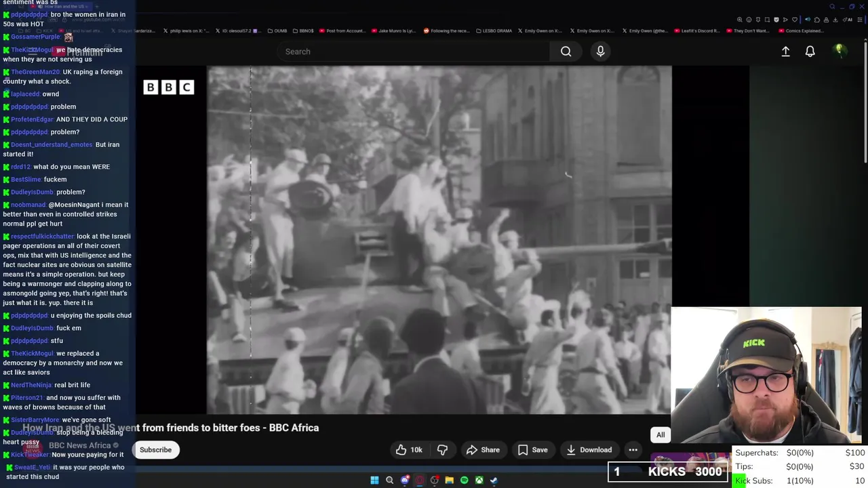Open the 'IG: olesoul57.2' bookmark
The height and width of the screenshot is (488, 868).
pos(237,30)
